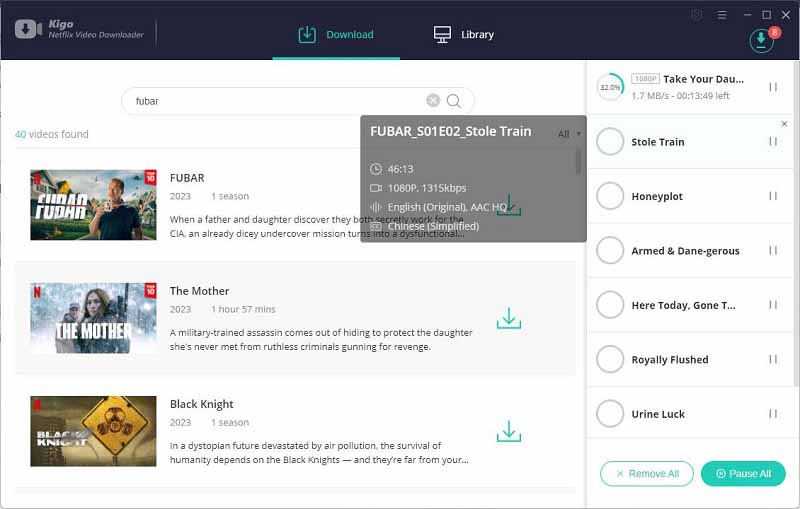
Task: Click the 1 hour 57 mins duration text
Action: click(x=243, y=309)
